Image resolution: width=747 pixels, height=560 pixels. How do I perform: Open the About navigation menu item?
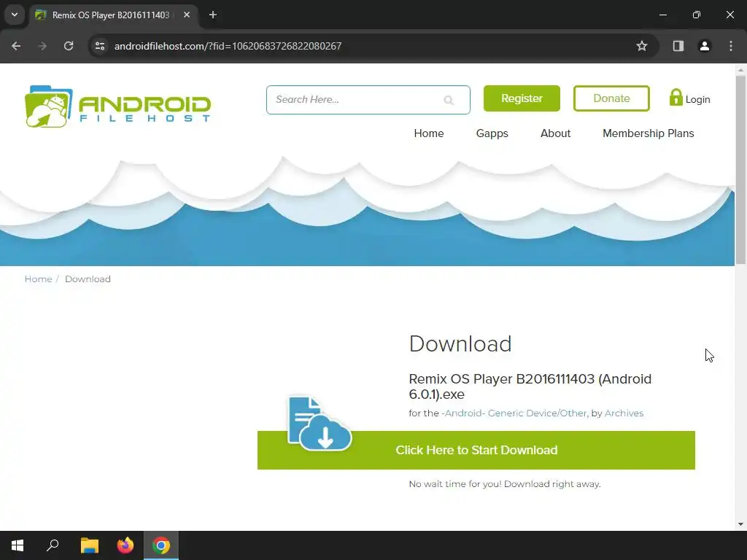coord(555,133)
